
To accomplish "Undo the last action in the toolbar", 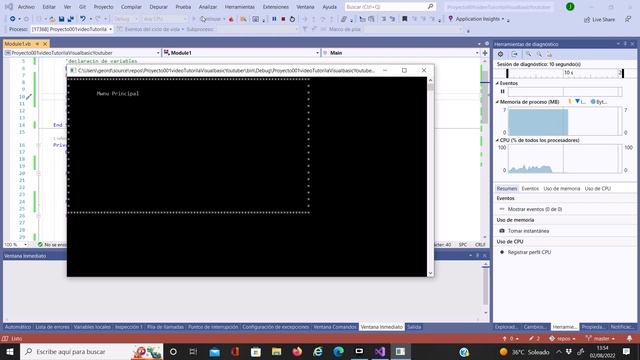I will (82, 19).
